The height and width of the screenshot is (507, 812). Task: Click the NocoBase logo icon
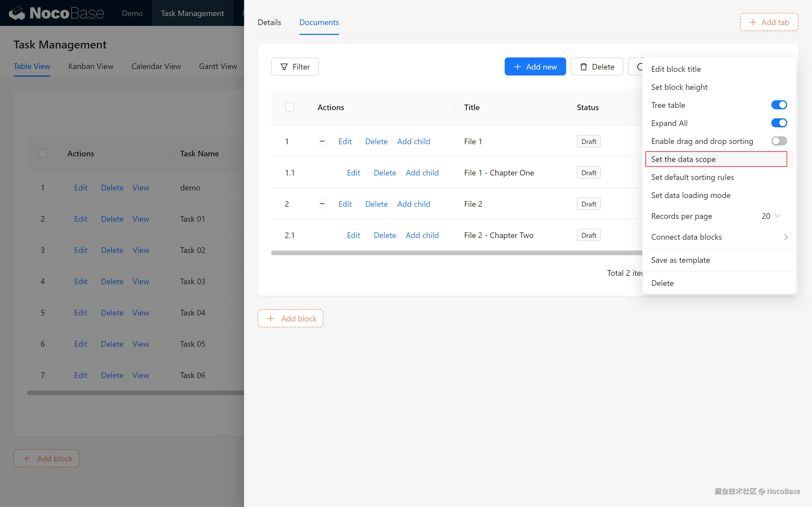17,13
